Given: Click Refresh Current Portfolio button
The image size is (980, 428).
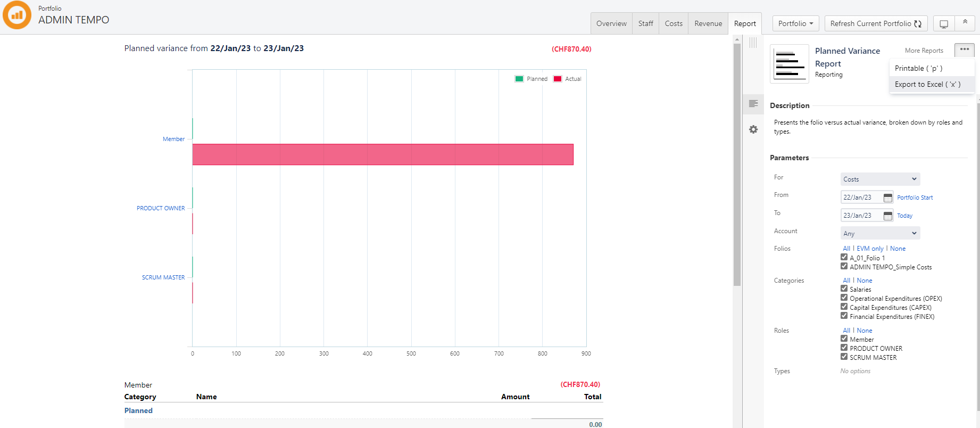Looking at the screenshot, I should pyautogui.click(x=876, y=23).
